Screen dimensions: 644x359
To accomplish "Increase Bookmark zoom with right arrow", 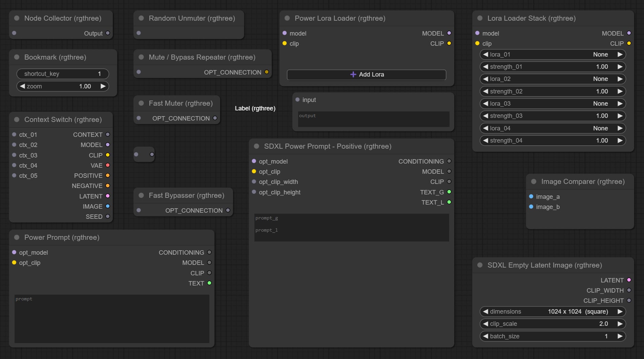I will coord(103,86).
